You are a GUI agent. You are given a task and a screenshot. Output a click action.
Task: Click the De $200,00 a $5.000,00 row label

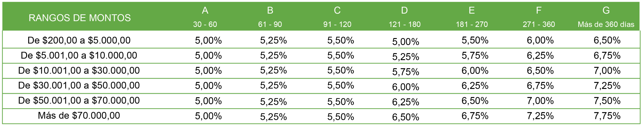pos(79,40)
